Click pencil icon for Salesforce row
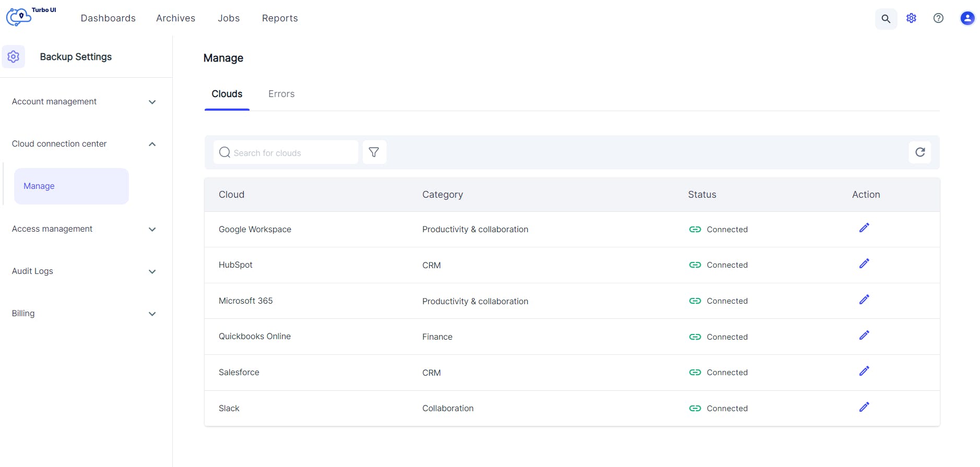The image size is (980, 467). coord(864,372)
